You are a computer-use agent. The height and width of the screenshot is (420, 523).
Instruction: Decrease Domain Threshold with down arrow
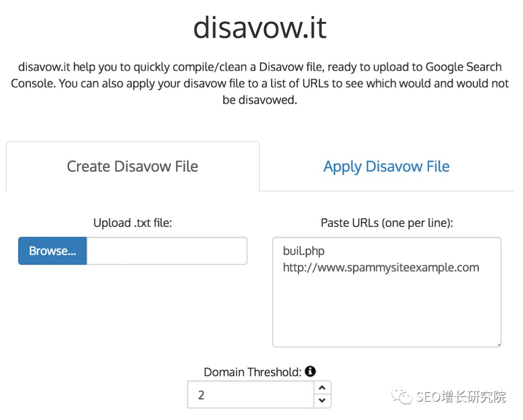[x=322, y=400]
